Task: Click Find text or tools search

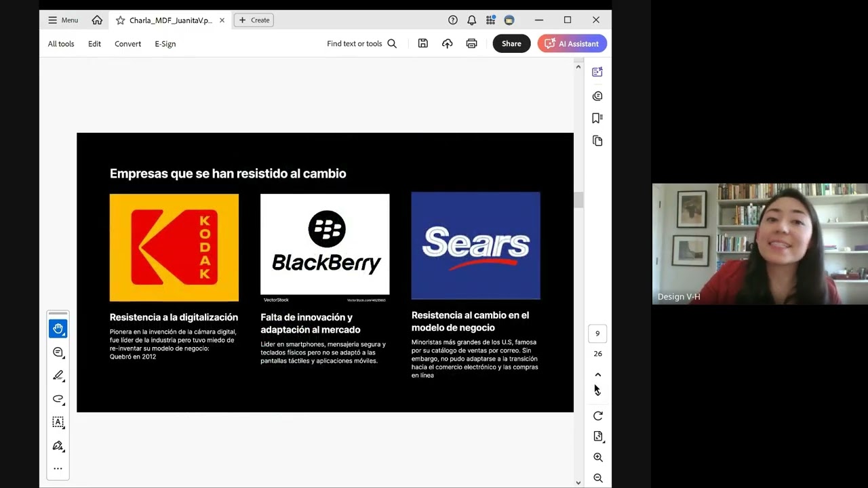Action: (361, 43)
